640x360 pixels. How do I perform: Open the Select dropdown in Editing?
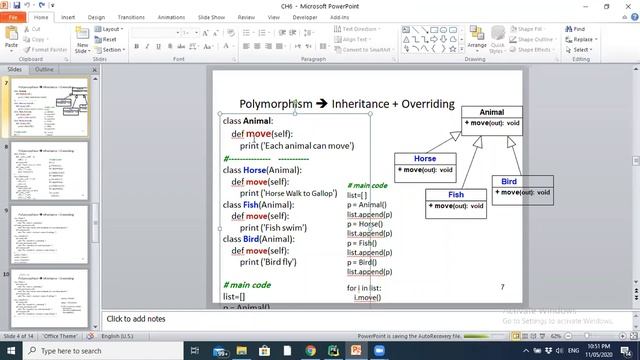click(x=579, y=50)
